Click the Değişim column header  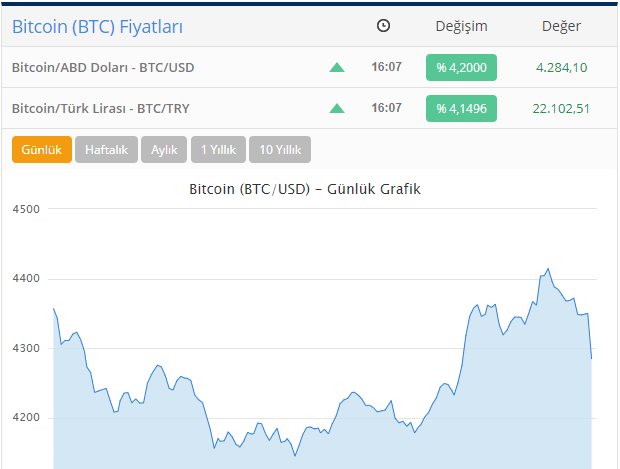[461, 26]
